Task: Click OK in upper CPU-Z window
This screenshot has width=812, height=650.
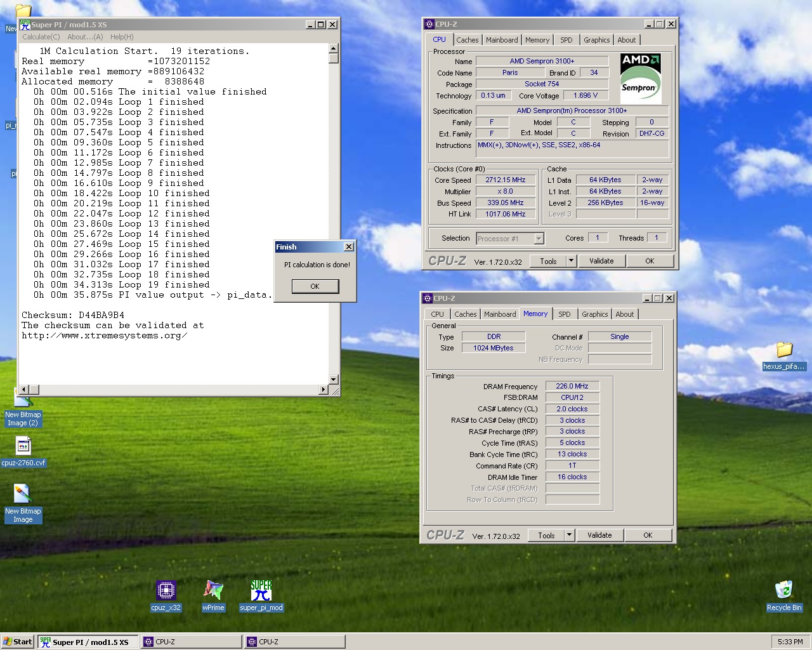Action: click(650, 261)
